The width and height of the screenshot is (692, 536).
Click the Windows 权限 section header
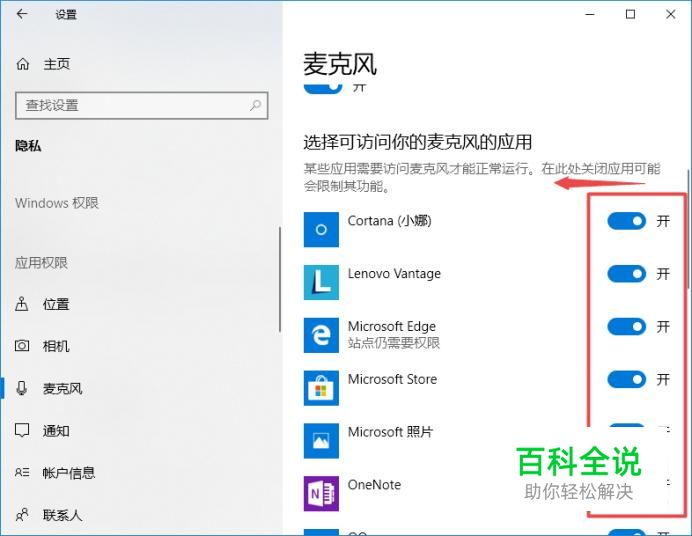pyautogui.click(x=57, y=203)
